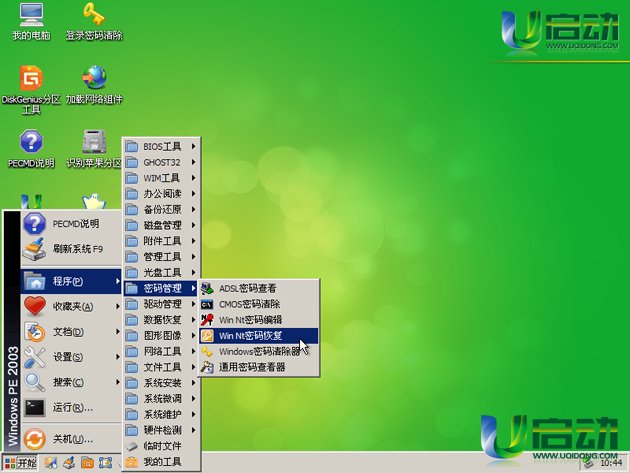Expand the 管理工具 submenu
Viewport: 630px width, 473px height.
[161, 256]
